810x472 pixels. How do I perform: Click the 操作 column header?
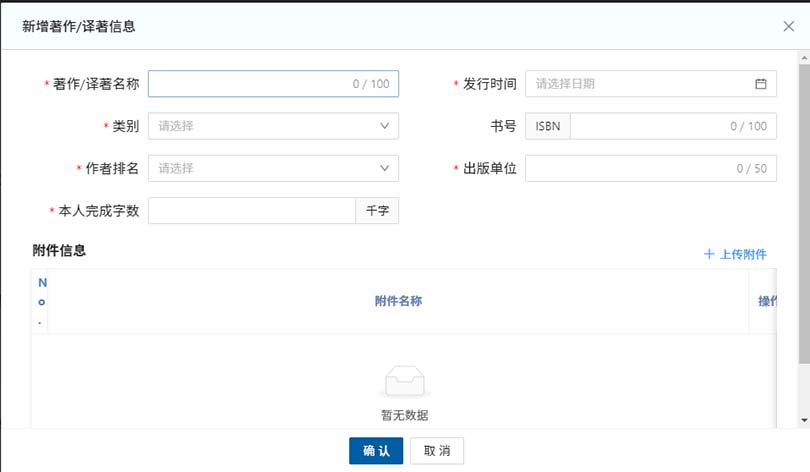[766, 301]
